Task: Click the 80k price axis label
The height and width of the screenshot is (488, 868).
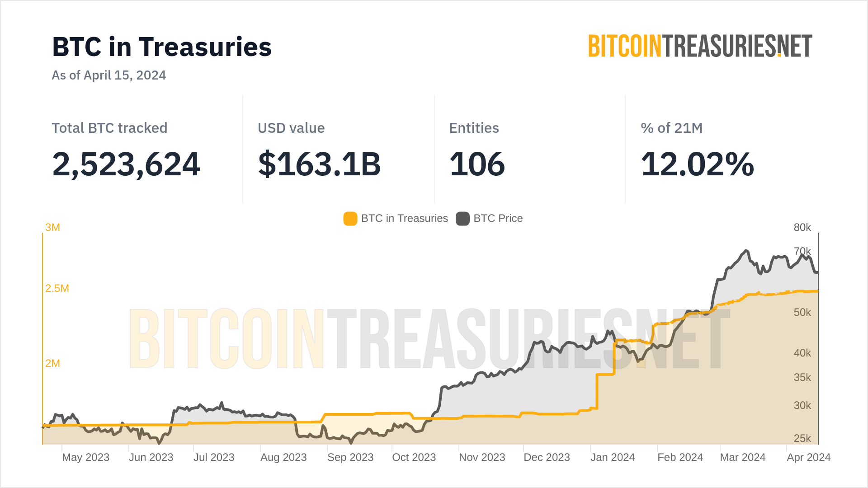Action: [x=802, y=227]
